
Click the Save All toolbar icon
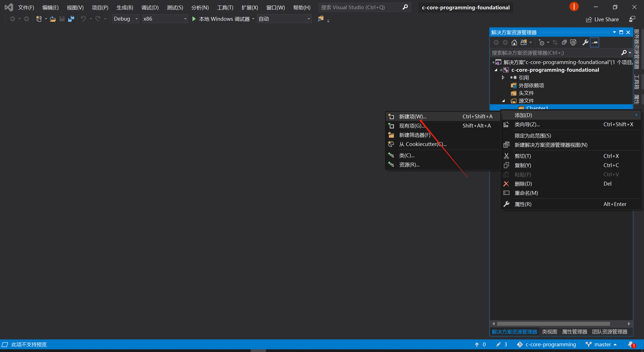click(x=71, y=19)
